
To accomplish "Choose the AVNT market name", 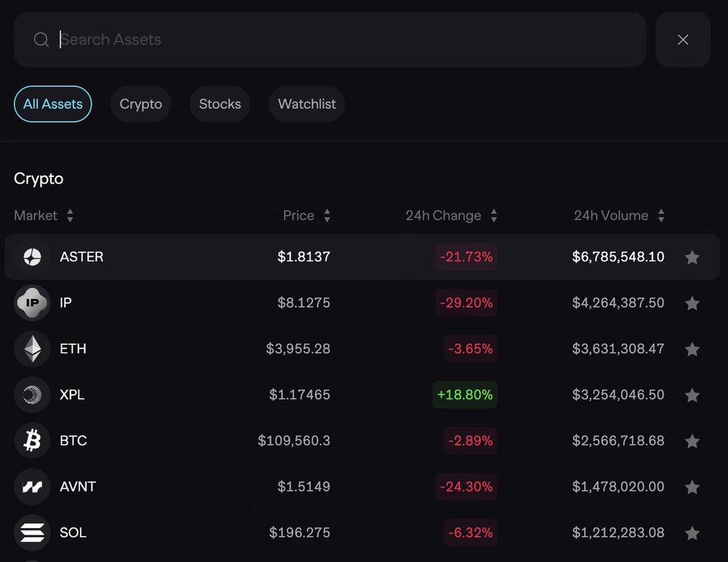I will point(78,487).
